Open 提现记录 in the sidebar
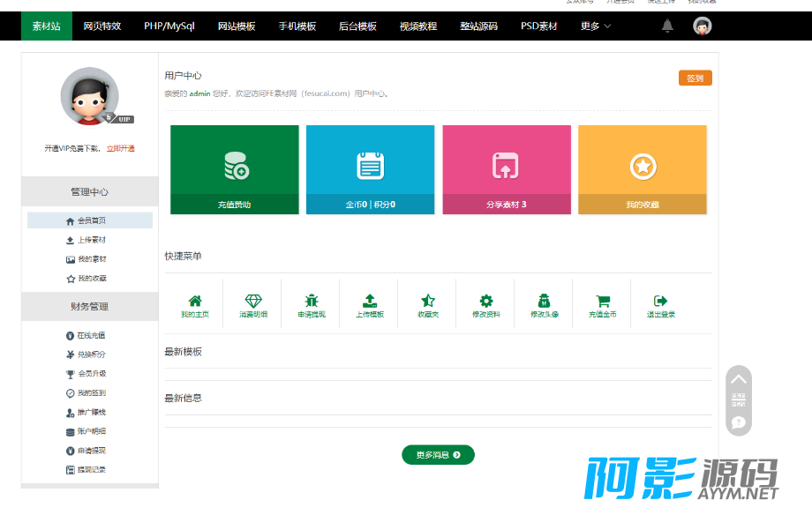The image size is (812, 515). [86, 470]
